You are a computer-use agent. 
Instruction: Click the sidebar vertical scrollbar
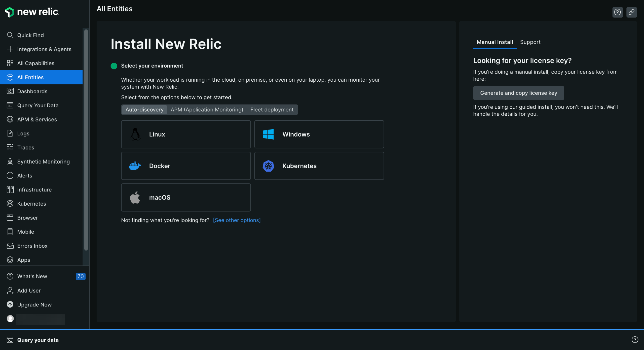tap(86, 140)
